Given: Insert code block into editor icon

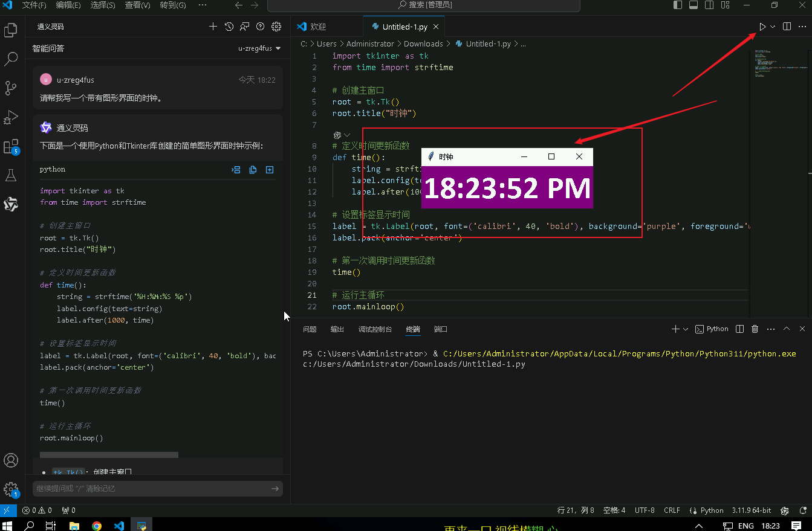Looking at the screenshot, I should click(x=236, y=170).
